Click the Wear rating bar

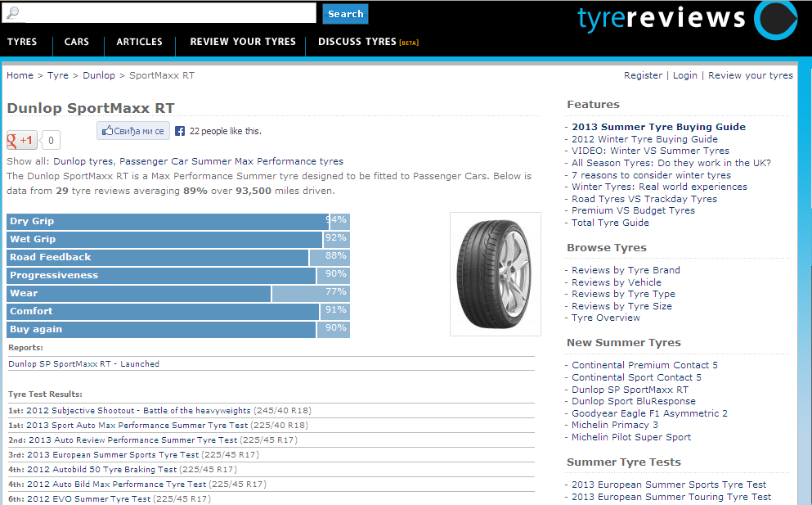(x=178, y=294)
